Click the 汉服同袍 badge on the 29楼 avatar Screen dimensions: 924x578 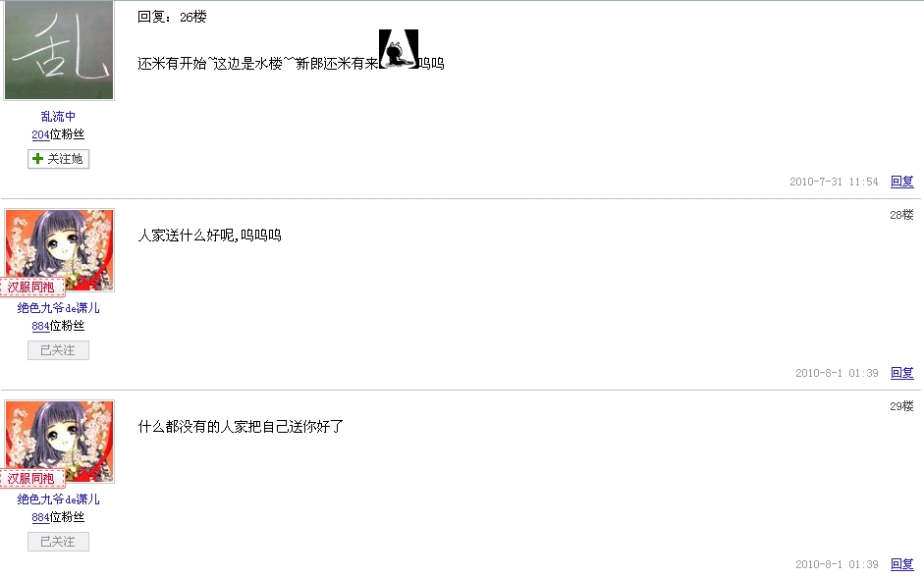[x=31, y=479]
